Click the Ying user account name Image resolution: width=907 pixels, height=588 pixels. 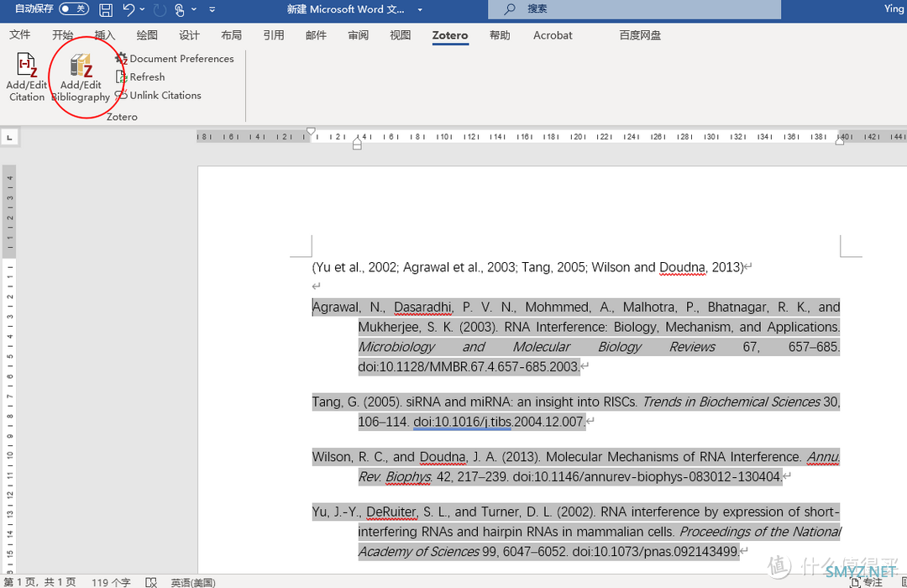894,8
